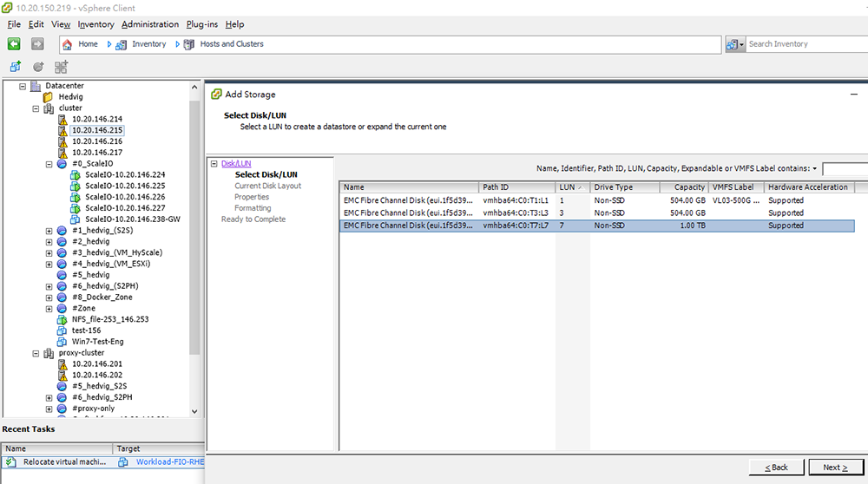Expand the #8_Docker_Zone resource pool
Image resolution: width=868 pixels, height=484 pixels.
click(49, 298)
